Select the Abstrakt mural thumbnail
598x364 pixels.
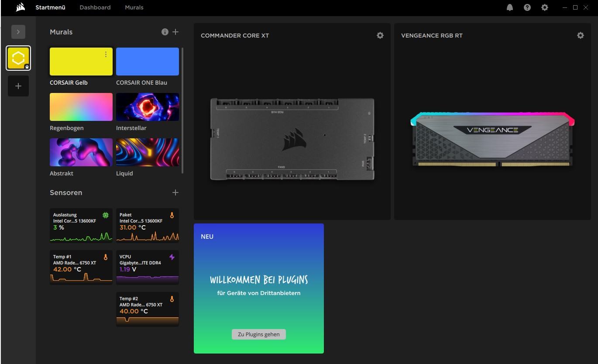(81, 152)
